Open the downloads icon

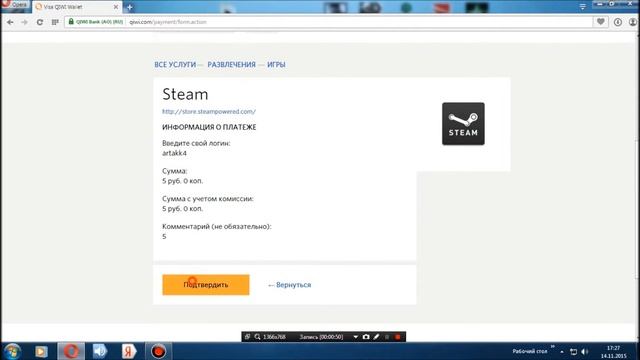(618, 22)
